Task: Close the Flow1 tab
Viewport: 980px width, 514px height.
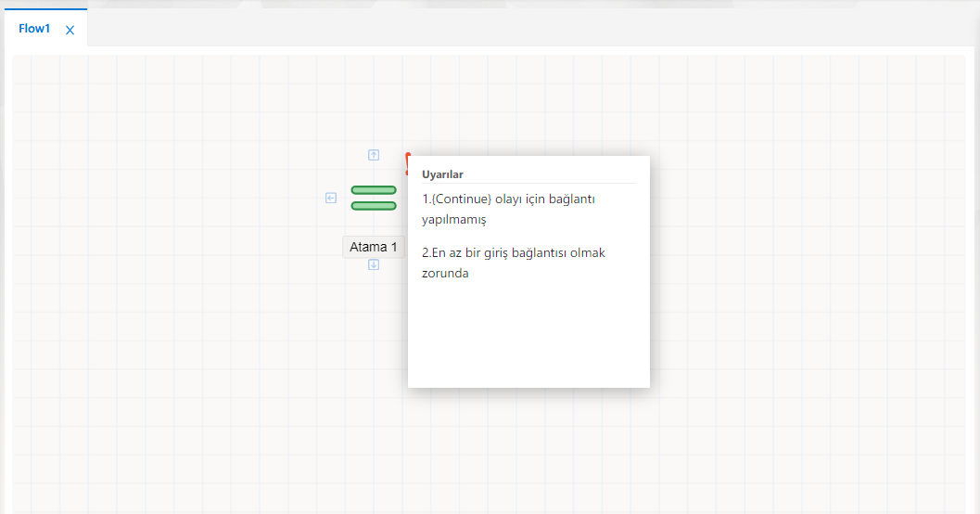Action: point(70,30)
